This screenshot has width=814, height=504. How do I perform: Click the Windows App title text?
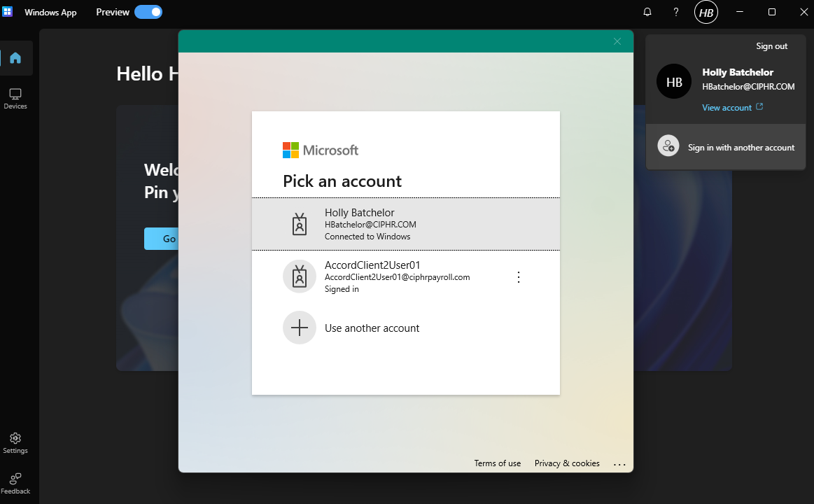[x=50, y=13]
